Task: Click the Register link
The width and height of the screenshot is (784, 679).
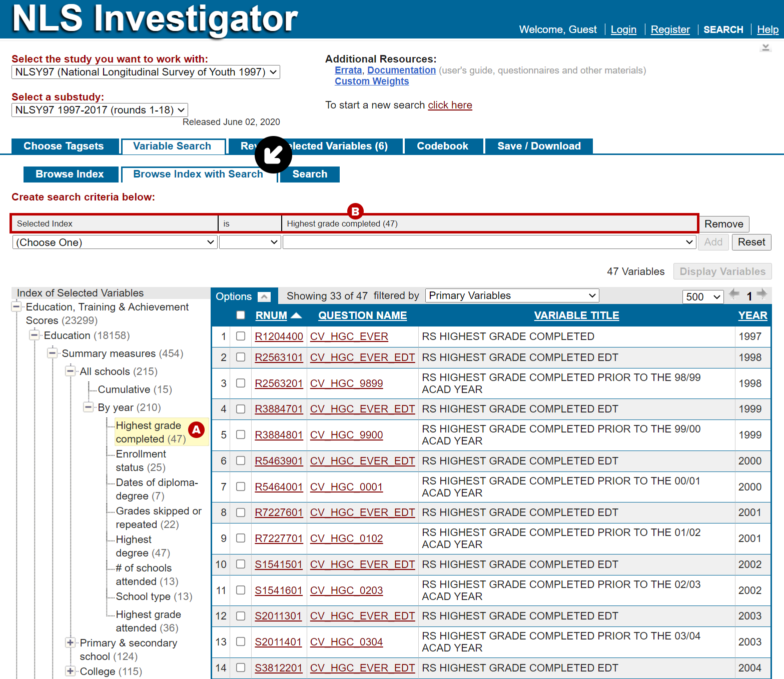Action: pyautogui.click(x=670, y=29)
